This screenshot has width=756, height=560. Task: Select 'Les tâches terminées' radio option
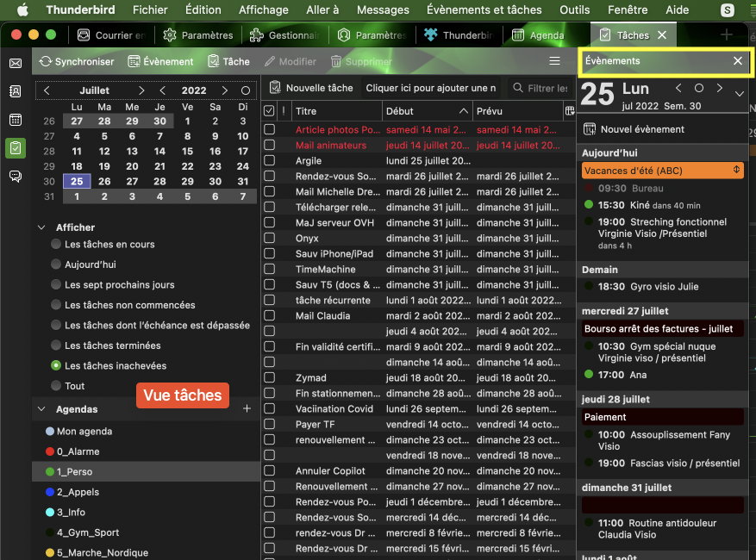pyautogui.click(x=56, y=345)
